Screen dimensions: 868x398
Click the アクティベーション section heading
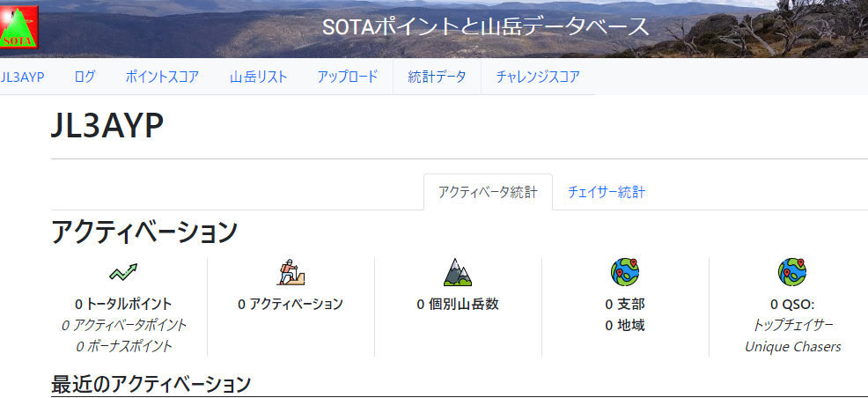click(x=144, y=232)
